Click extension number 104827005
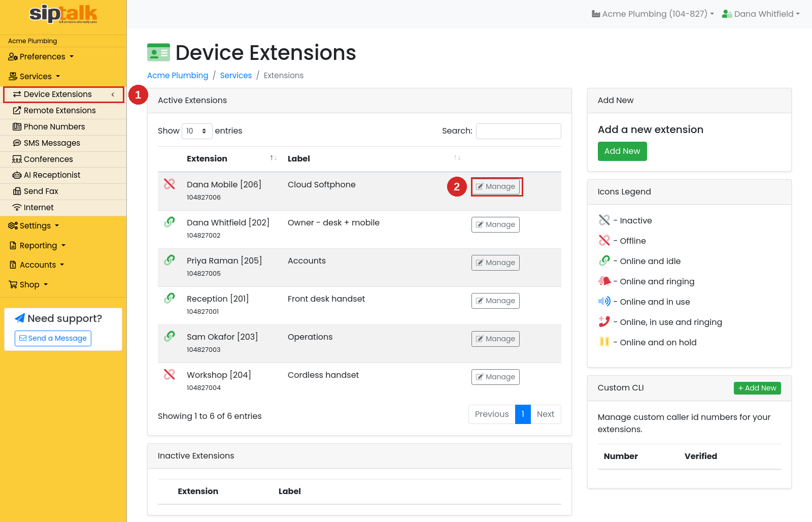This screenshot has width=812, height=522. point(204,273)
